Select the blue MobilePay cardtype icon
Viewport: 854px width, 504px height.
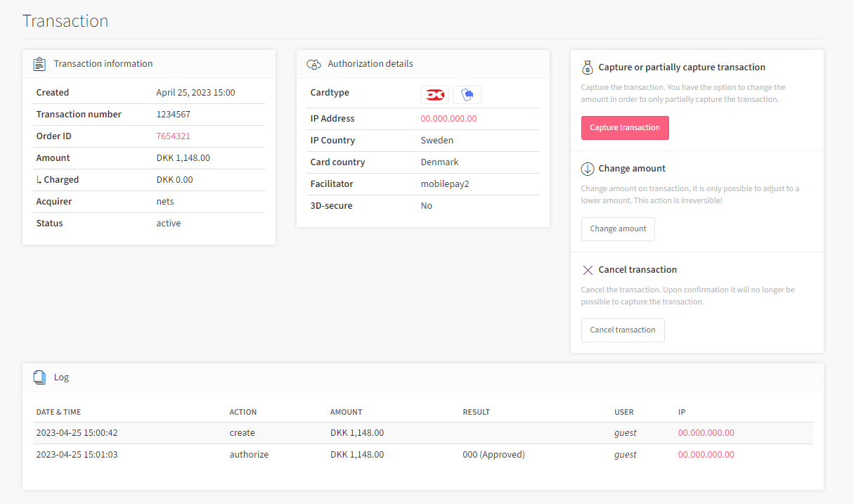[x=467, y=94]
